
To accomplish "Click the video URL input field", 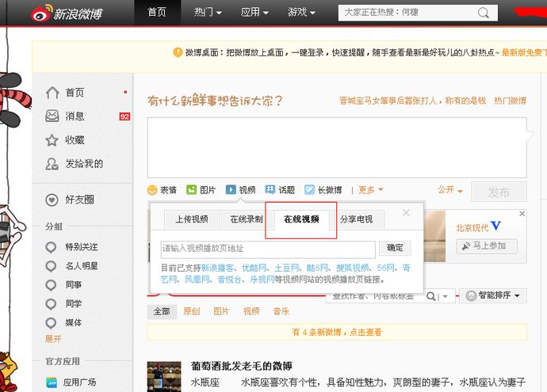I will coord(268,248).
